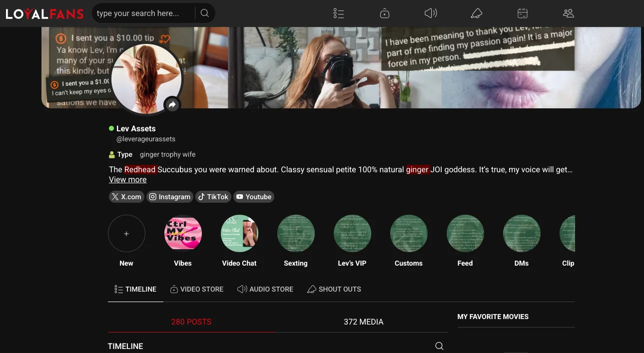
Task: Open the Customs highlight
Action: tap(409, 234)
